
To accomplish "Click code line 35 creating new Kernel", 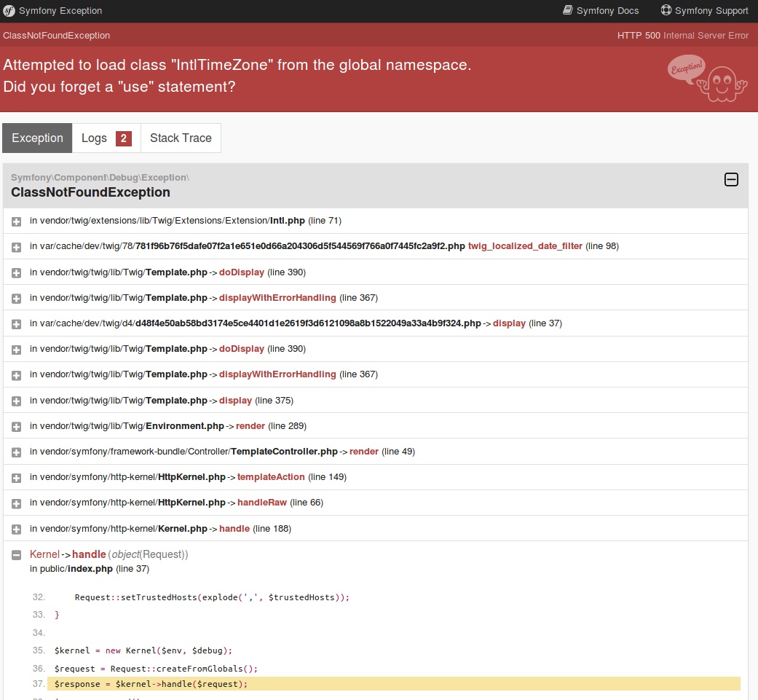I will 143,650.
